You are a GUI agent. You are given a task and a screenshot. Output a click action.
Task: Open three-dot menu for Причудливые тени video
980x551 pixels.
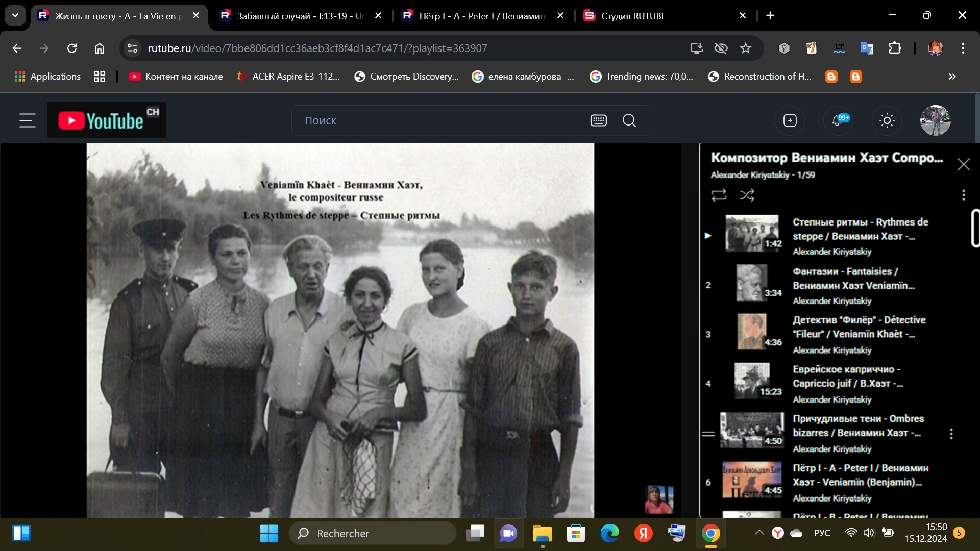pyautogui.click(x=951, y=434)
